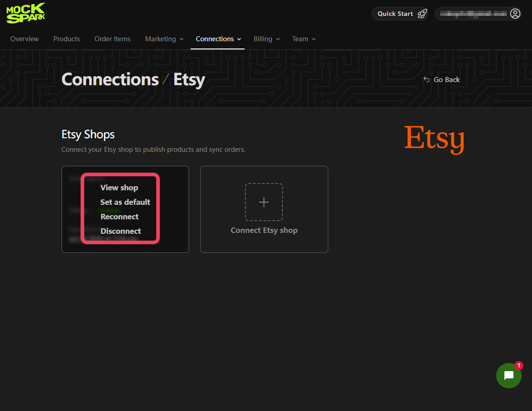Open the user profile avatar icon
Viewport: 532px width, 411px height.
pos(515,14)
